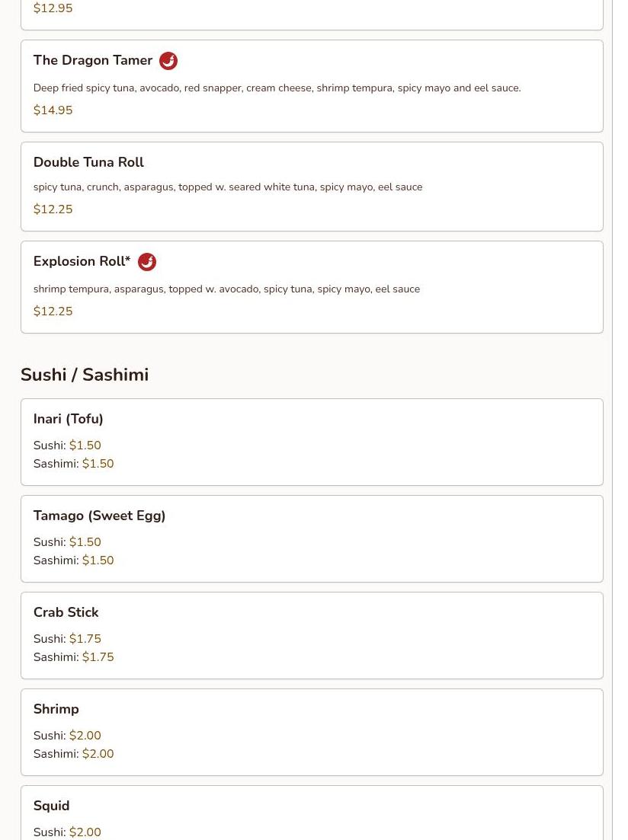Viewport: 628px width, 840px height.
Task: Click the Tamago Sashimi $1.50 price
Action: coord(98,561)
